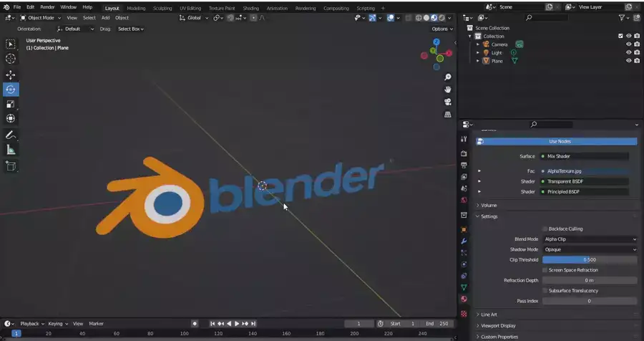Open Object Data properties green triangle icon
The height and width of the screenshot is (341, 644).
(x=464, y=287)
